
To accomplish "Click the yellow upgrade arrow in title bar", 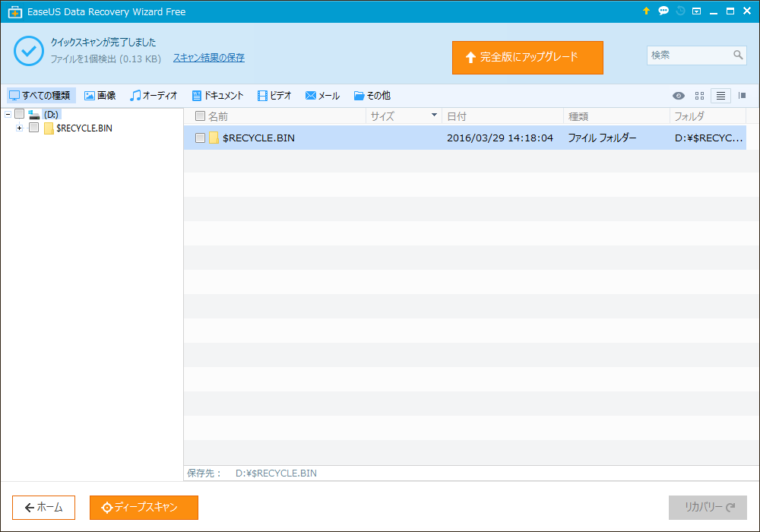I will [646, 11].
